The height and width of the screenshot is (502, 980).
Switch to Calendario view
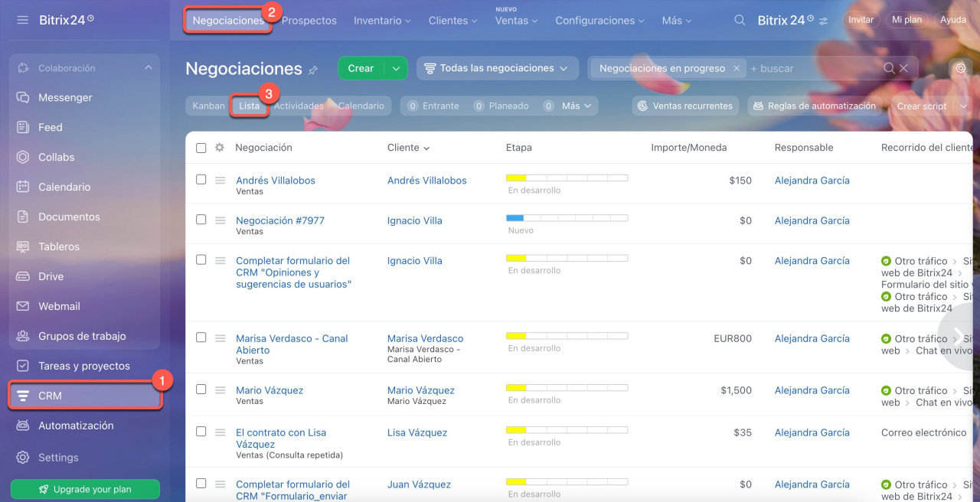pos(361,106)
